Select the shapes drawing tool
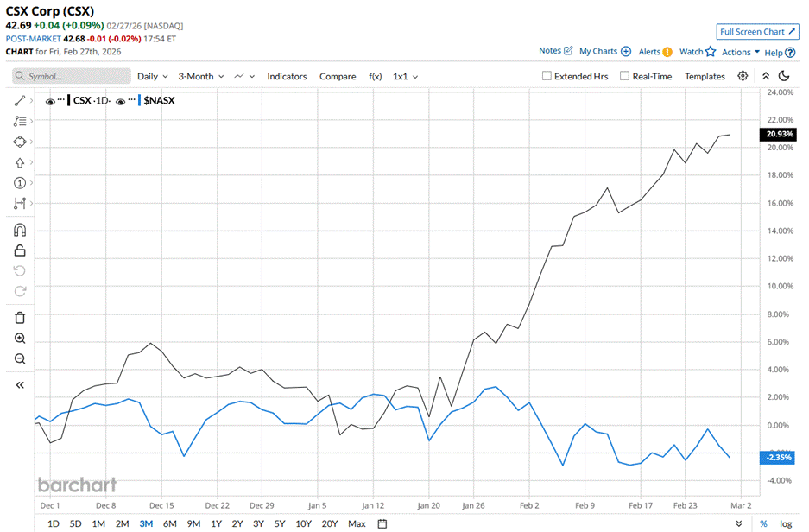809x532 pixels. (20, 142)
